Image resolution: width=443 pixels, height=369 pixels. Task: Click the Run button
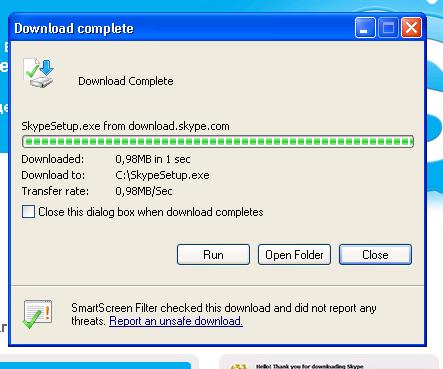pos(213,255)
